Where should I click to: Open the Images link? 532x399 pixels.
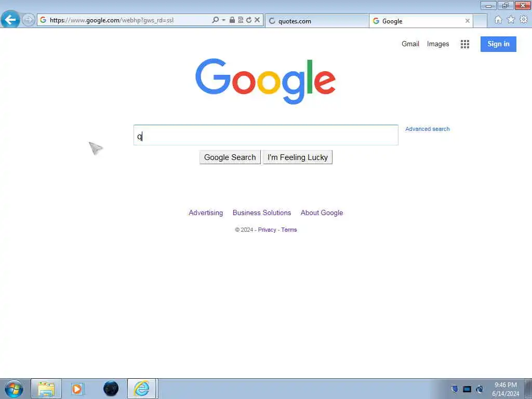tap(437, 44)
